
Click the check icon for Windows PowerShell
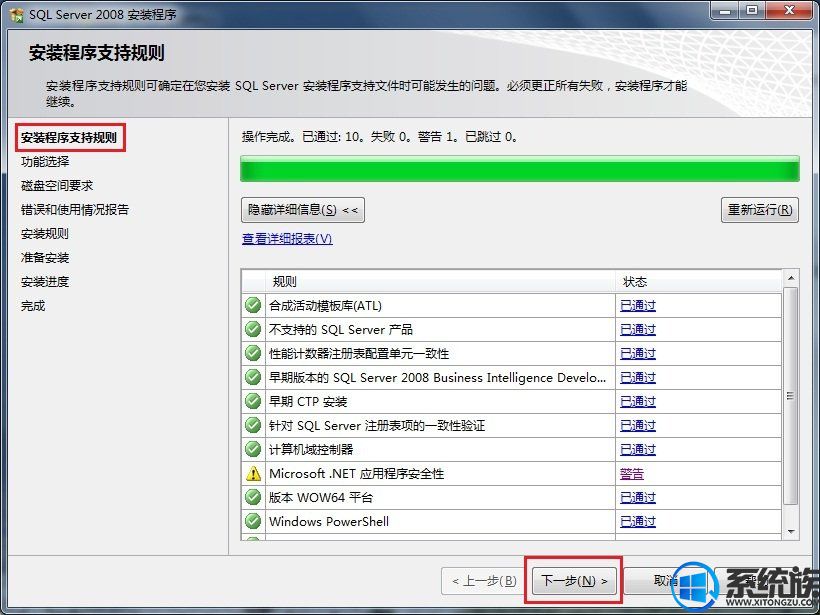(253, 521)
